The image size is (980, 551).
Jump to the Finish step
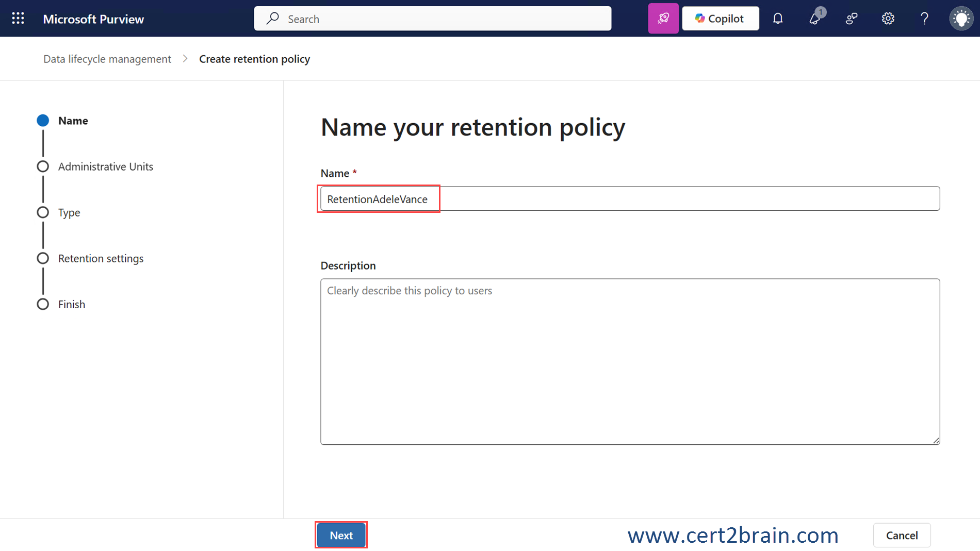point(71,304)
